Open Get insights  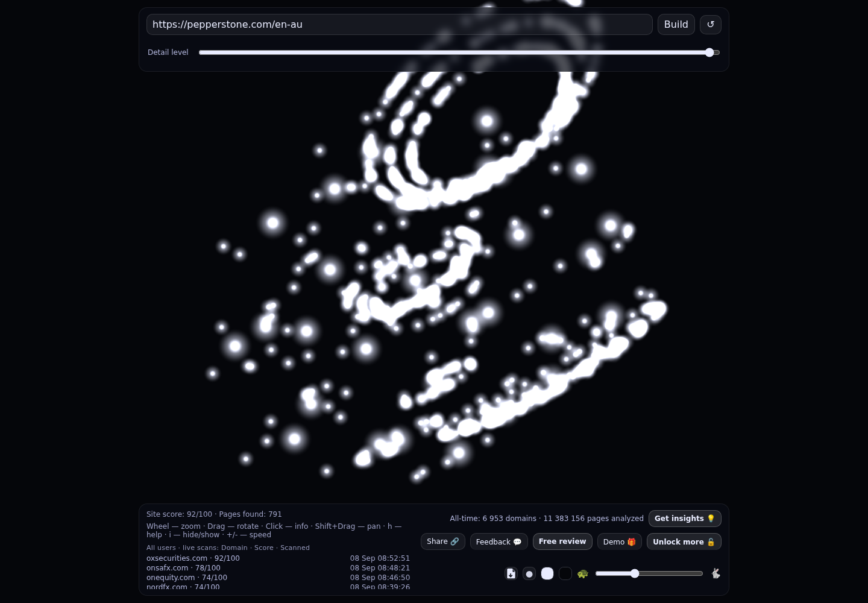[685, 519]
